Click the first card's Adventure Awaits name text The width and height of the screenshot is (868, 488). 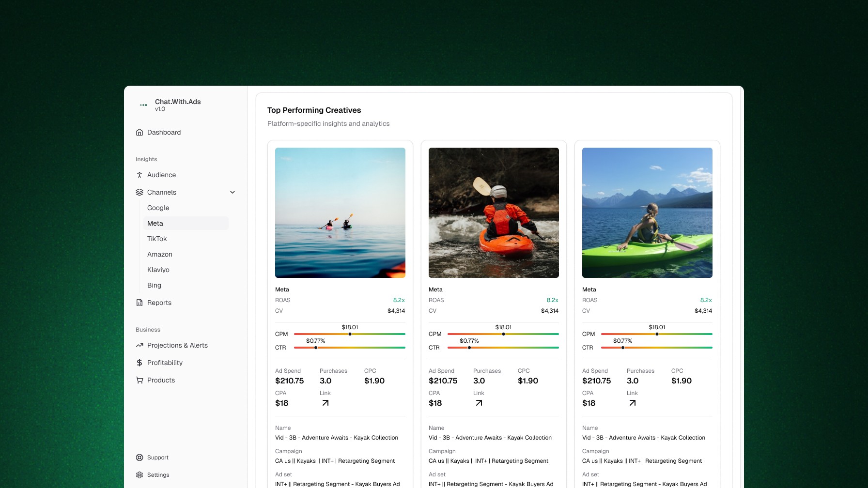[x=337, y=438]
